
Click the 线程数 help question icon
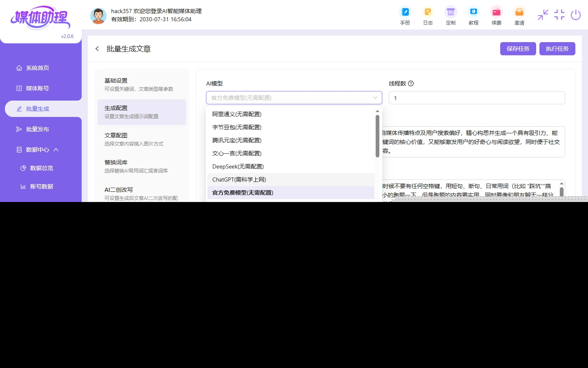[x=411, y=83]
